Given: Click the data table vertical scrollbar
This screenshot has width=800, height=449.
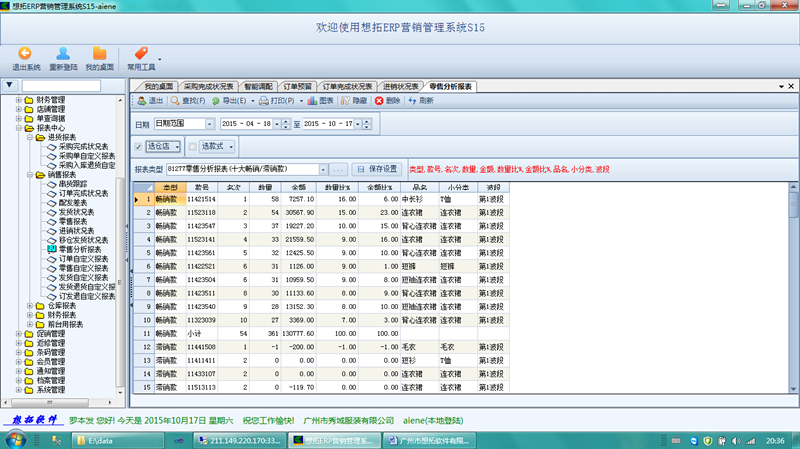Looking at the screenshot, I should click(792, 290).
